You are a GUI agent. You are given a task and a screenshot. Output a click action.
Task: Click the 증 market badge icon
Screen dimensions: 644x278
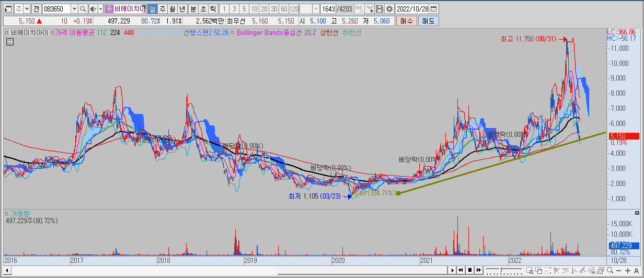[109, 9]
